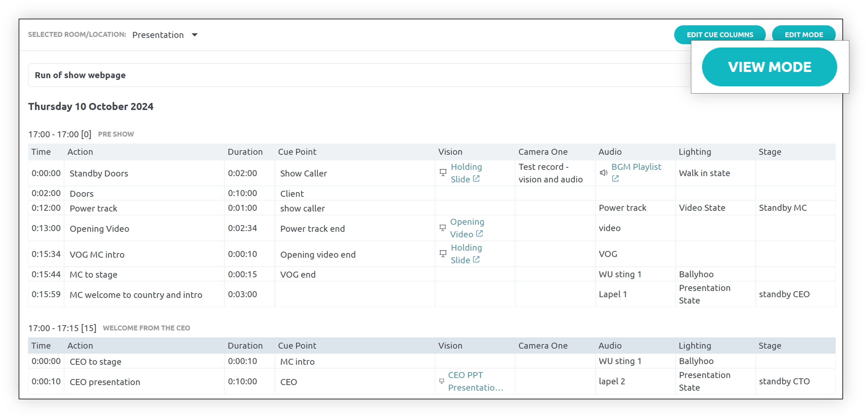The height and width of the screenshot is (418, 868).
Task: Click 'MC welcome to country and intro'
Action: click(x=135, y=295)
